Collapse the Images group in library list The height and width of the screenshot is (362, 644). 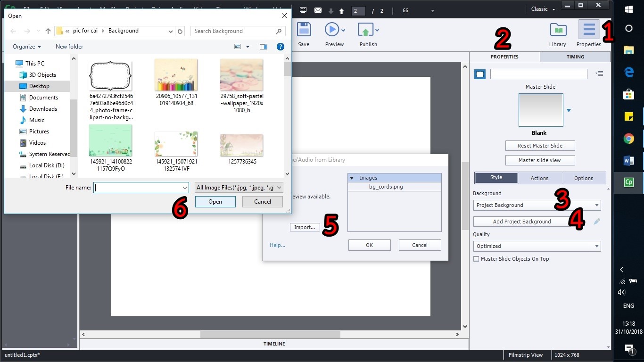pos(352,178)
